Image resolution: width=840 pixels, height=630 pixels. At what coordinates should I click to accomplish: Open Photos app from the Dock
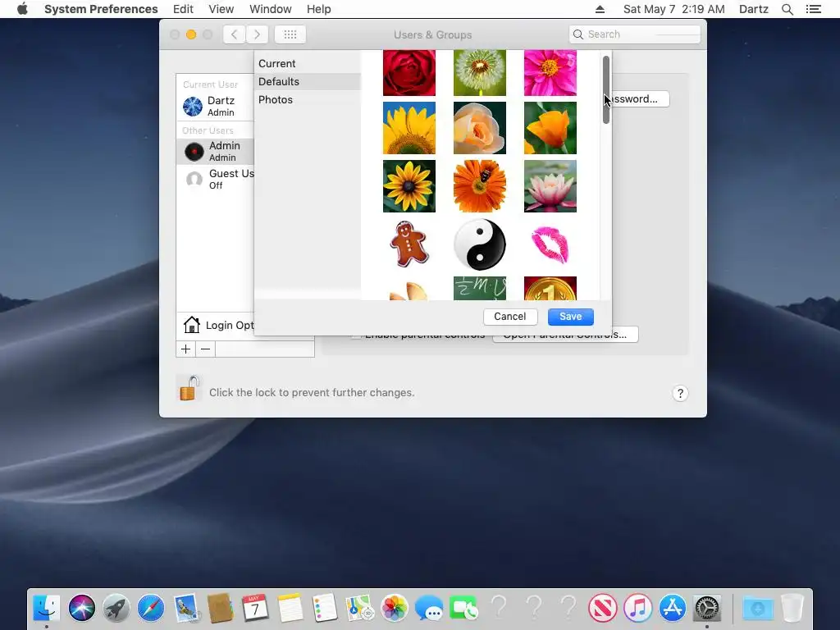(x=395, y=609)
